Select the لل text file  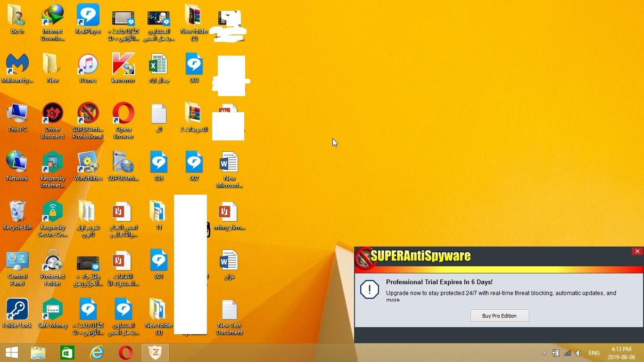point(159,118)
